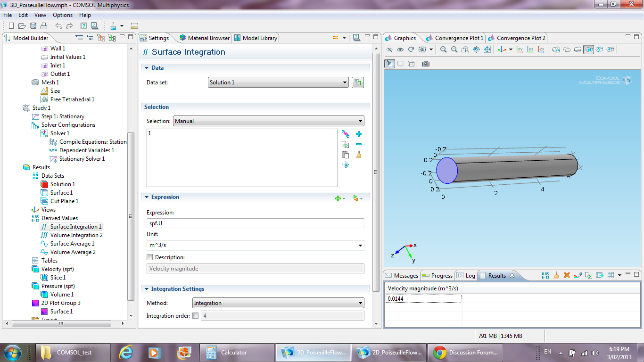Click the Zoom Out magnifier in Graphics toolbar
Screen dimensions: 644x362
pyautogui.click(x=454, y=49)
